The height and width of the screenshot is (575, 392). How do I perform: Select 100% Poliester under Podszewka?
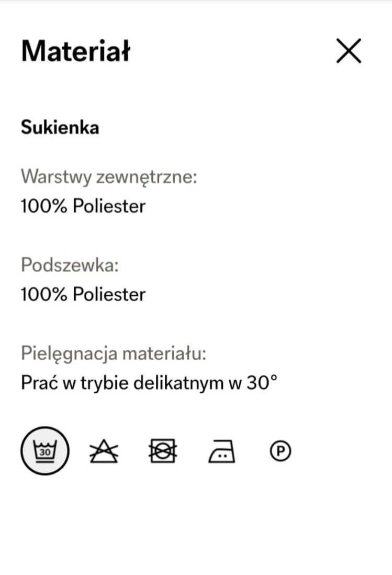[x=83, y=294]
